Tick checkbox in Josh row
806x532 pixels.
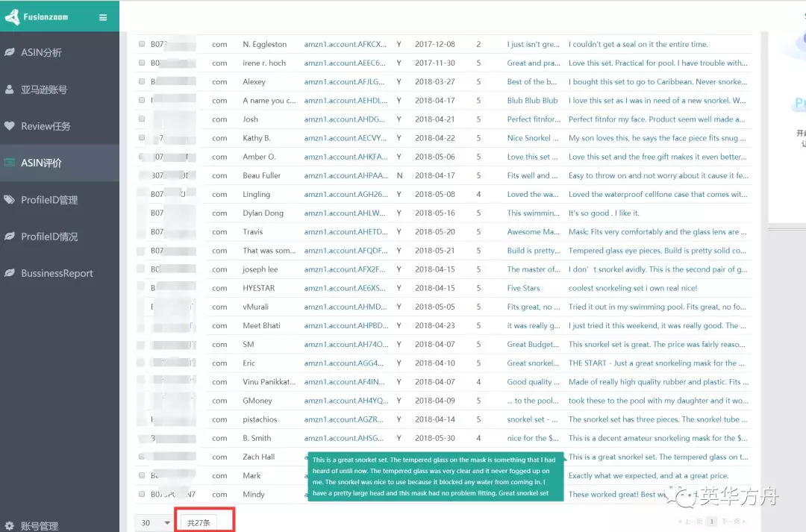coord(142,119)
